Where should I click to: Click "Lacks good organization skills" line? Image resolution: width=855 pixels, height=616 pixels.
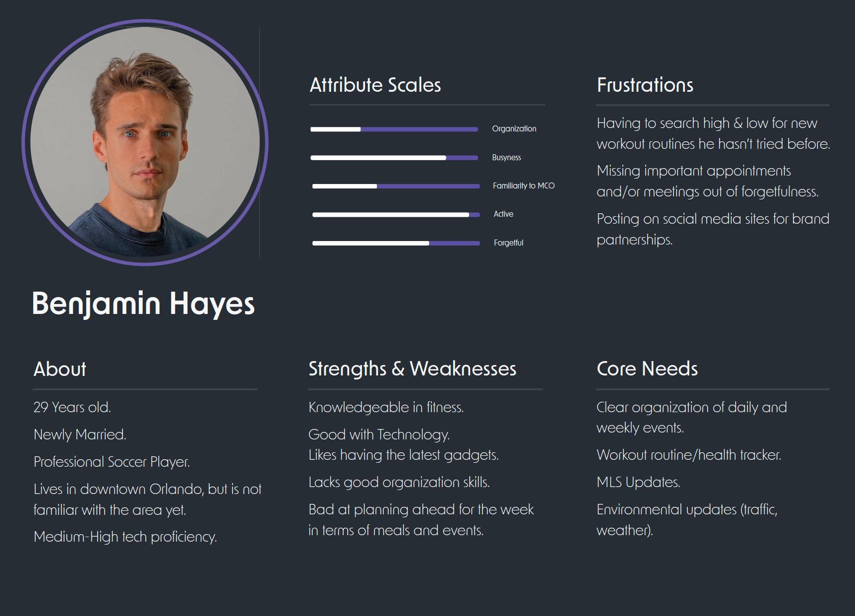pyautogui.click(x=399, y=482)
